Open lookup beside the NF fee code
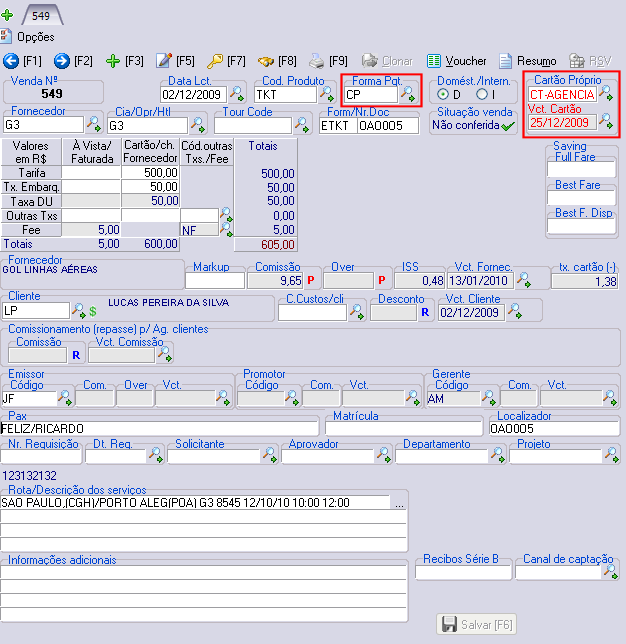 pyautogui.click(x=226, y=230)
